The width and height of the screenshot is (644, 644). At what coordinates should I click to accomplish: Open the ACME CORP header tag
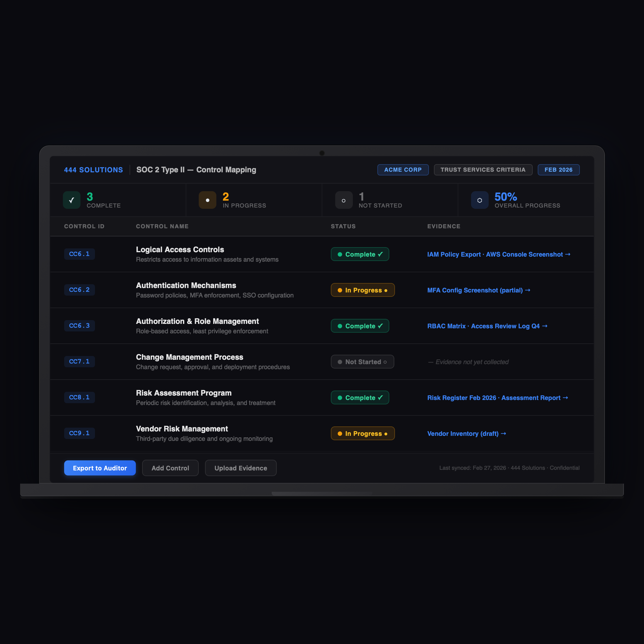pyautogui.click(x=403, y=170)
